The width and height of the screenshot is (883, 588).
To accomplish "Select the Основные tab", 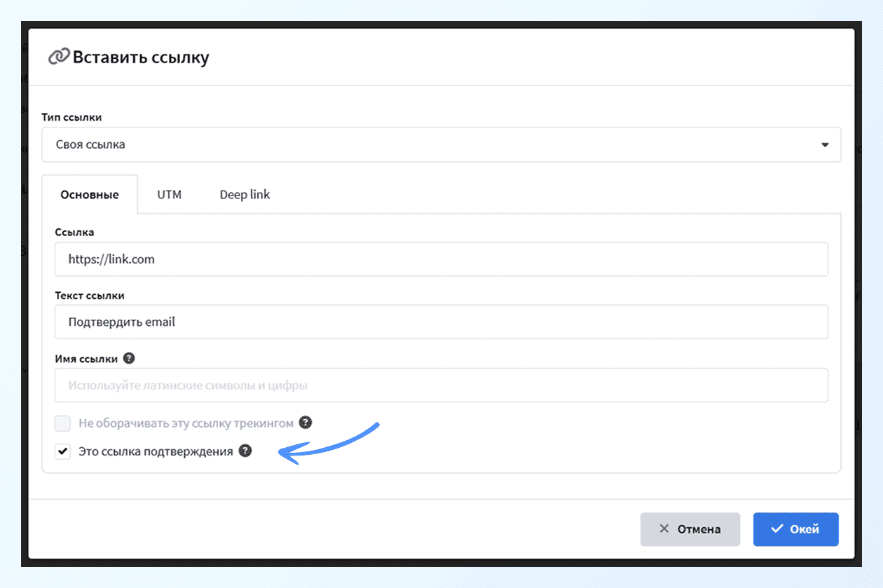I will (x=90, y=195).
